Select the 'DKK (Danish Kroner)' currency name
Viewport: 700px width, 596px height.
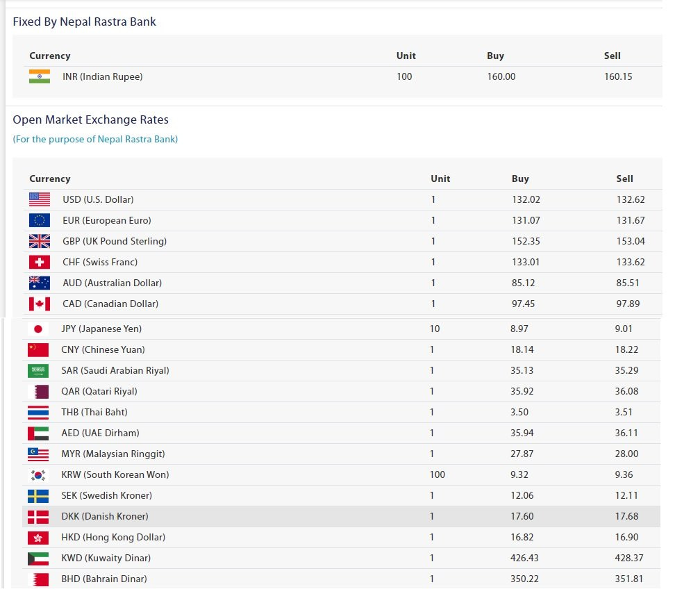tap(105, 517)
